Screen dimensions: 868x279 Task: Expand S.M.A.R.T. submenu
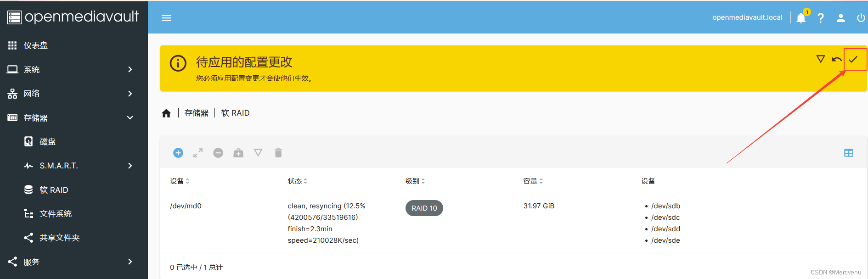click(x=74, y=166)
